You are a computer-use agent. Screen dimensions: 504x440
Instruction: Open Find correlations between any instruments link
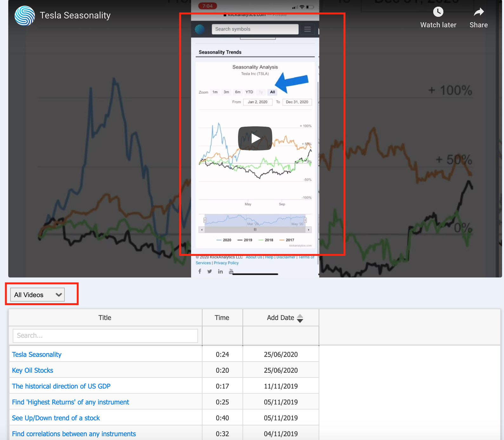[74, 434]
